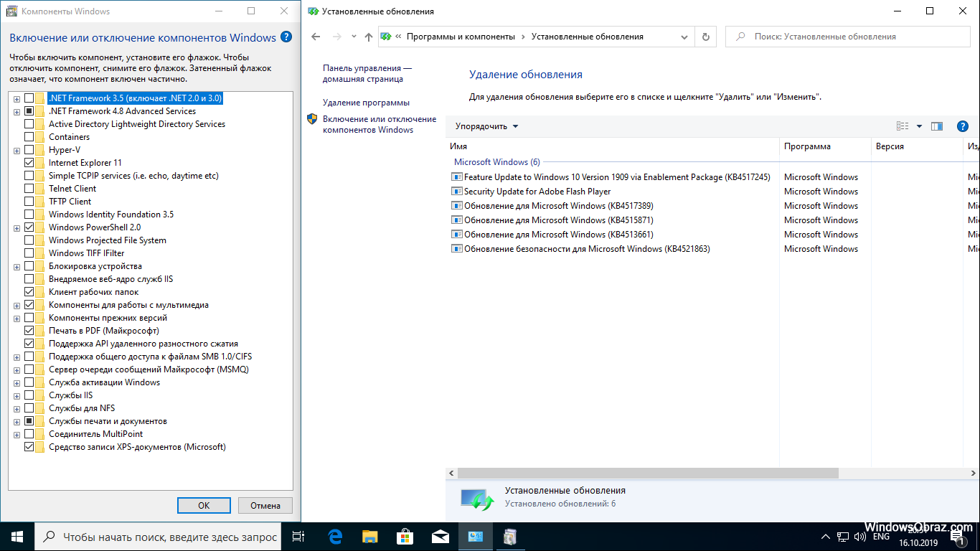The width and height of the screenshot is (980, 551).
Task: Expand the Hyper-V node
Action: (x=17, y=150)
